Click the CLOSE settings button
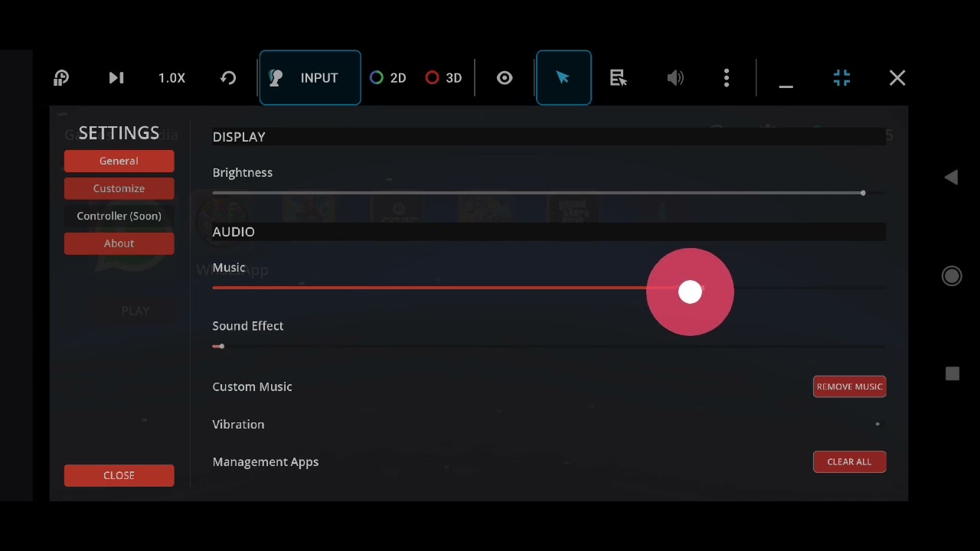This screenshot has height=551, width=980. pyautogui.click(x=119, y=475)
